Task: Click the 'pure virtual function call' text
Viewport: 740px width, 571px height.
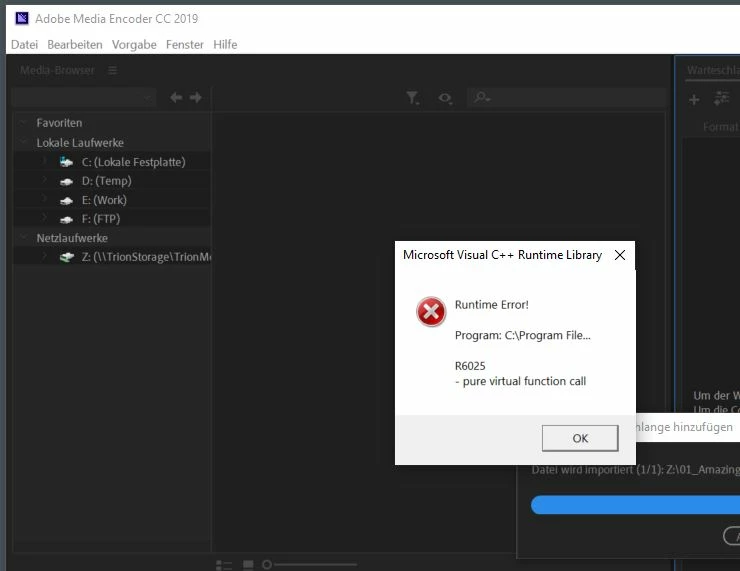Action: 524,381
